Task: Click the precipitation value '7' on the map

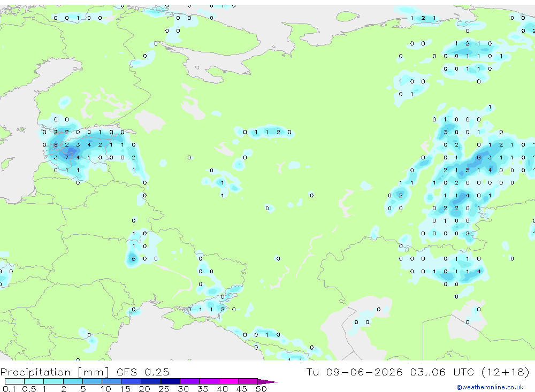Action: [67, 158]
